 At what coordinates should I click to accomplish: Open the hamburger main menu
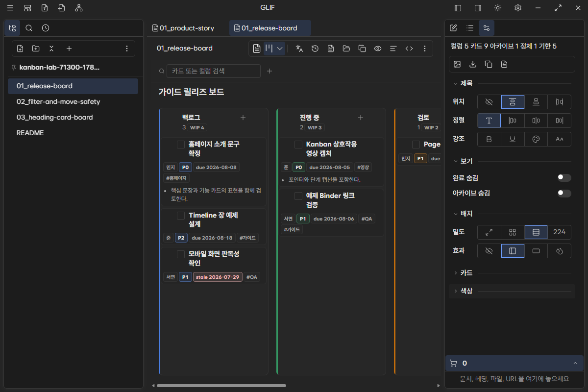[10, 8]
